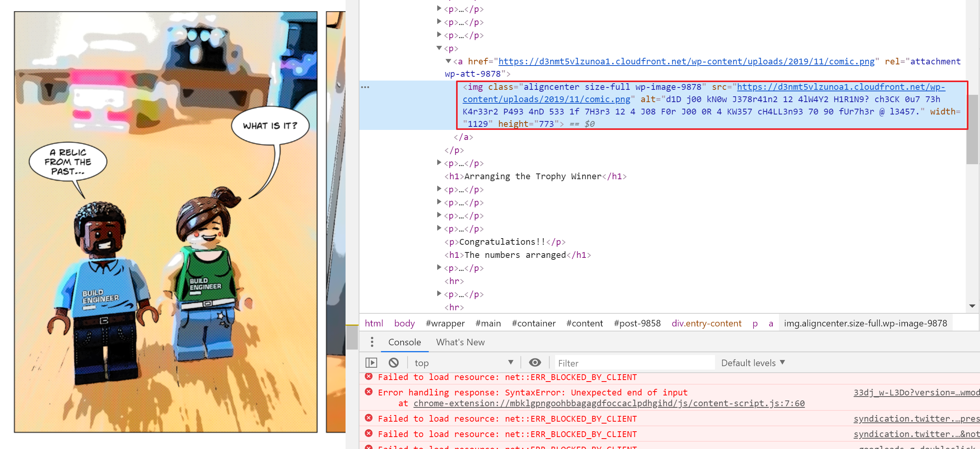This screenshot has height=449, width=980.
Task: Select the Console drawer tab
Action: pos(404,342)
